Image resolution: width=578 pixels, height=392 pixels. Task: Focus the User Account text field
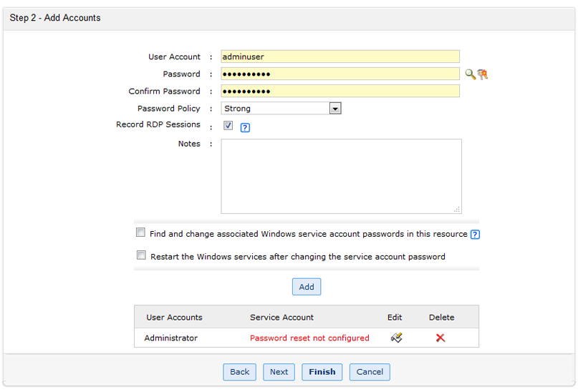click(x=340, y=57)
